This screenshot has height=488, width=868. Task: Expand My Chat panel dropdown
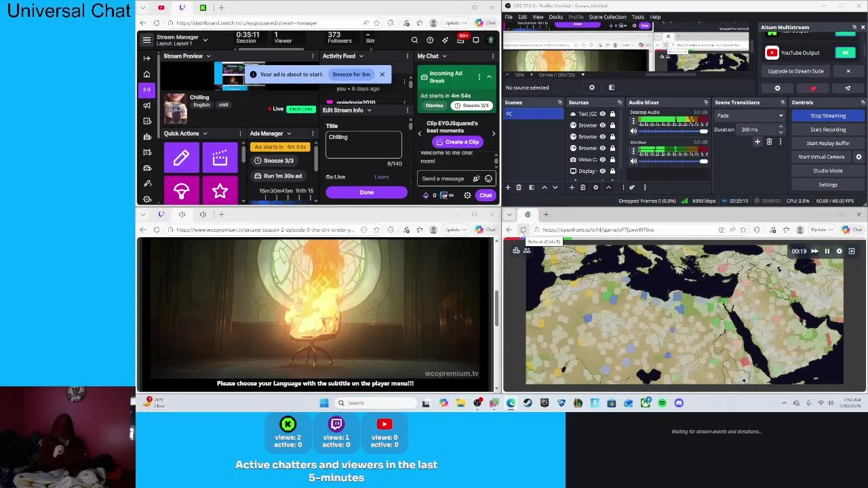coord(444,56)
